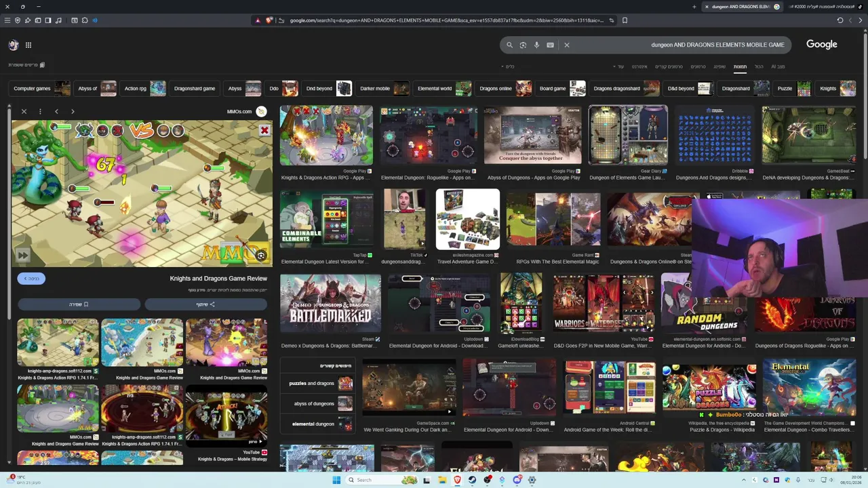The height and width of the screenshot is (488, 868).
Task: Select the Dragons online filter chip
Action: pos(505,88)
